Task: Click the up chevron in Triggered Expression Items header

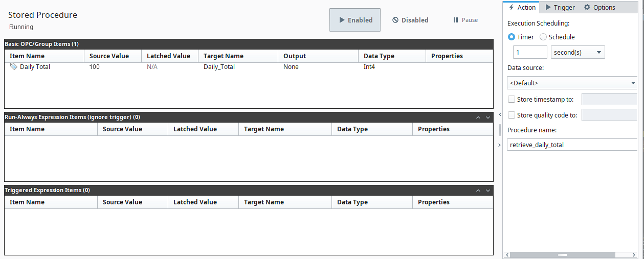Action: click(x=478, y=191)
